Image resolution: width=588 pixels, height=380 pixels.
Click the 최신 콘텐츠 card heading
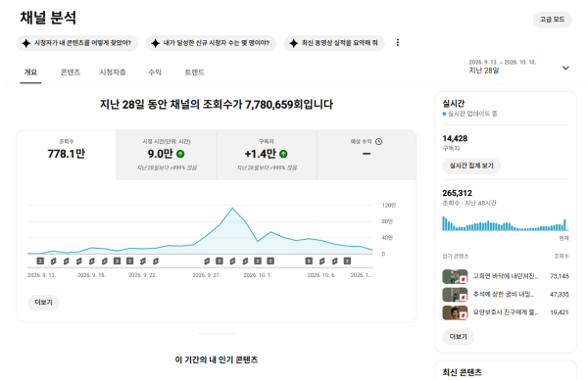(462, 372)
